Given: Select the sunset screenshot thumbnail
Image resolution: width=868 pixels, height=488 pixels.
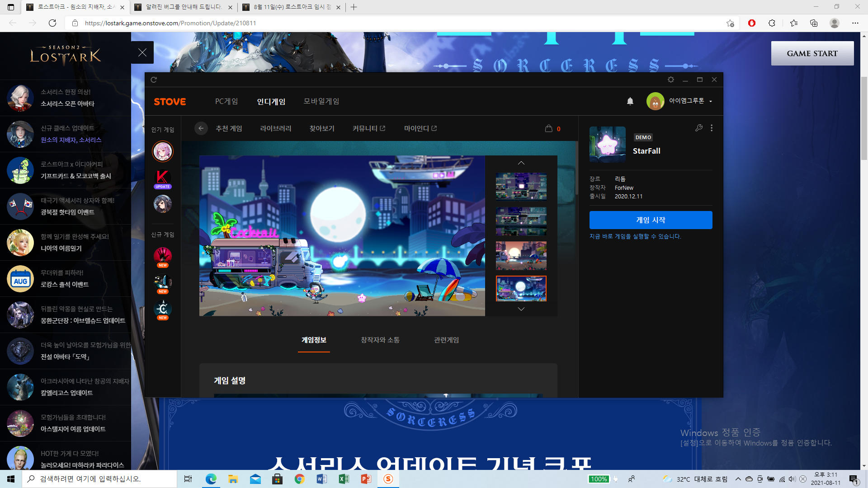Looking at the screenshot, I should coord(521,255).
